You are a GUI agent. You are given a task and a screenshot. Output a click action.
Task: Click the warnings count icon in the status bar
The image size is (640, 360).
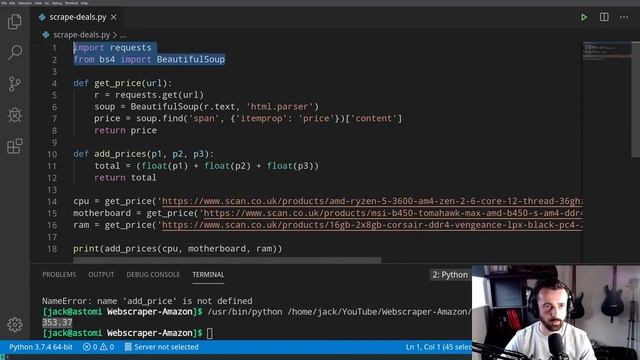[104, 347]
